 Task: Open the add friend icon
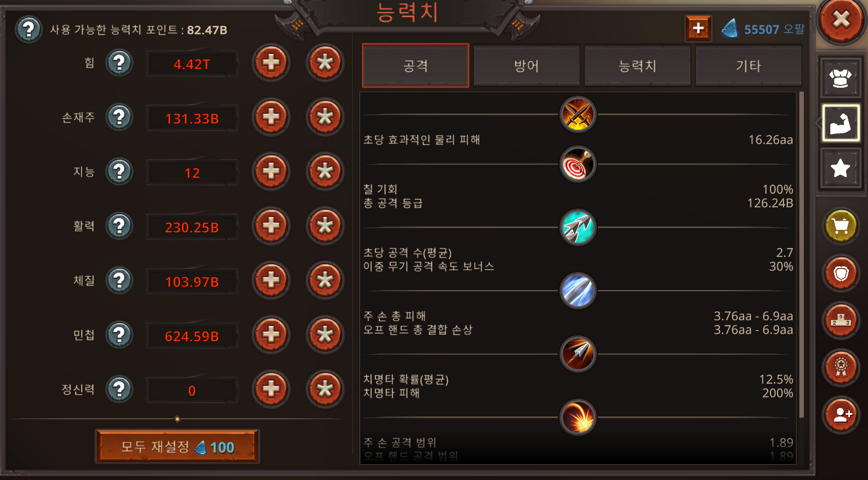click(x=840, y=415)
